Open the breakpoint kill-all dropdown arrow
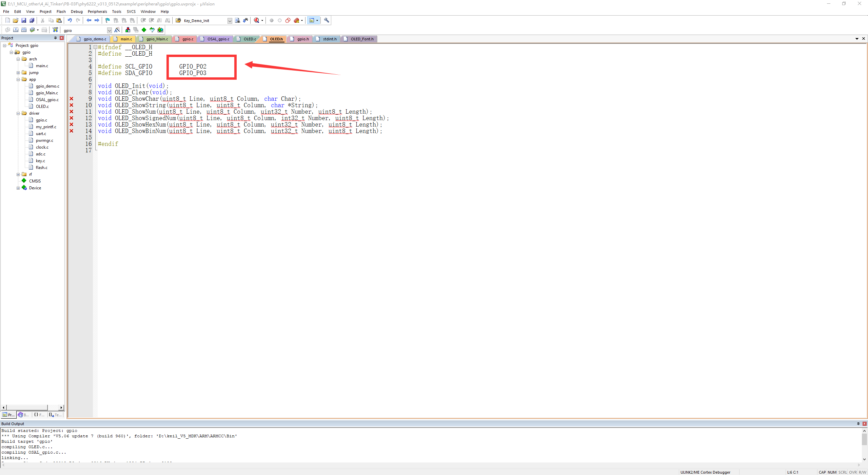 302,20
